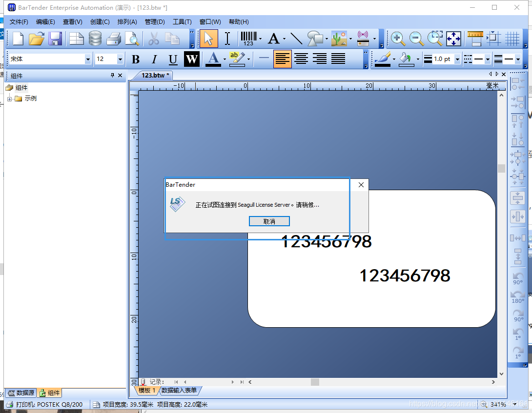Close the 组件 panel
Screen dimensions: 532x413
[120, 75]
